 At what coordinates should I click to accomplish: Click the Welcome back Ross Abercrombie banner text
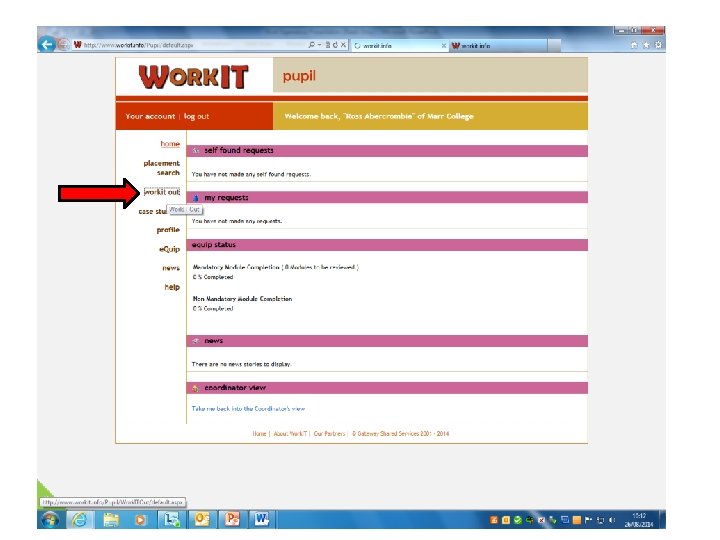point(379,116)
